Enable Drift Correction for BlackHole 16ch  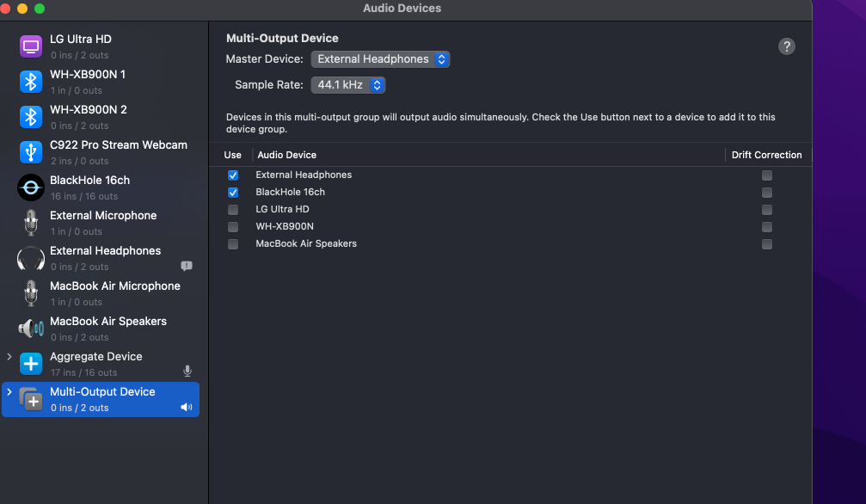[767, 193]
